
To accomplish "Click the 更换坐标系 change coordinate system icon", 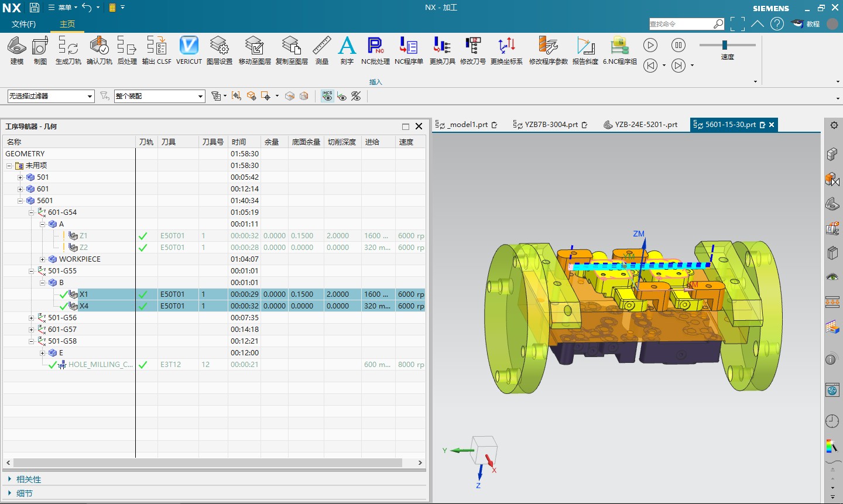I will (x=506, y=50).
